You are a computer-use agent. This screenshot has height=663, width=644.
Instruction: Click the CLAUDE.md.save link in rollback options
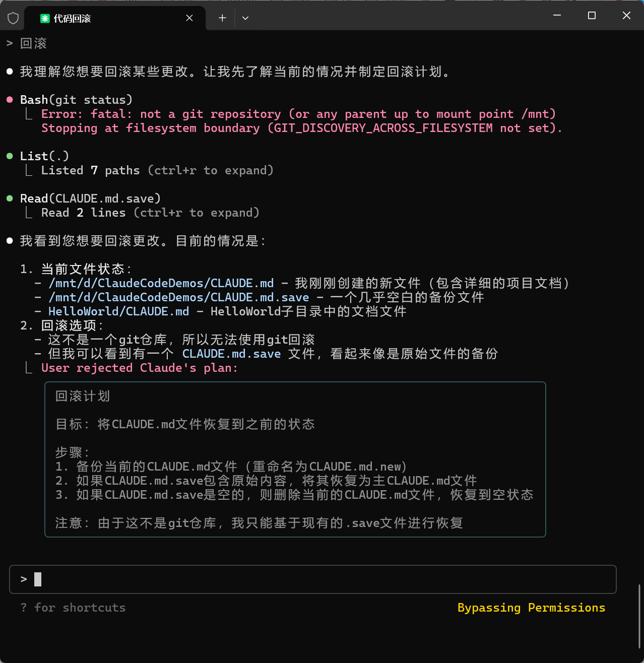click(x=231, y=354)
